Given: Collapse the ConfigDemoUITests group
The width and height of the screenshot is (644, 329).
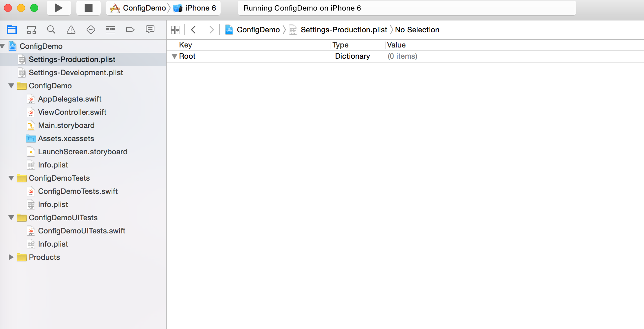Looking at the screenshot, I should [11, 218].
